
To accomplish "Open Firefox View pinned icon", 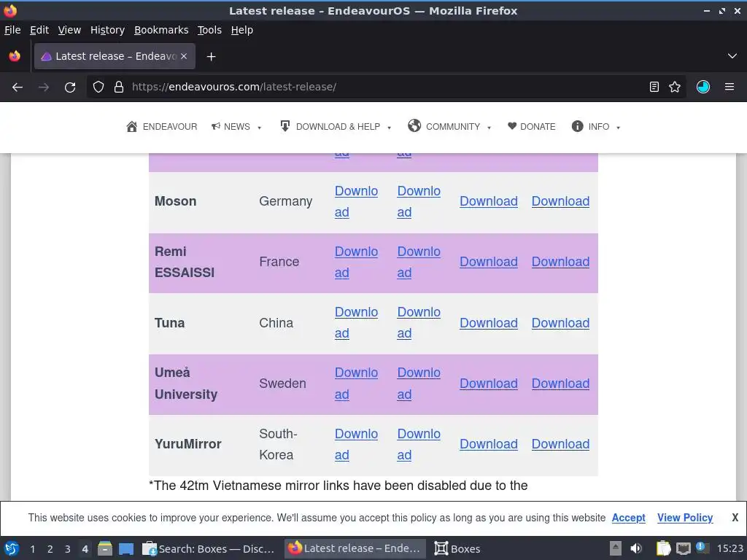I will 15,56.
